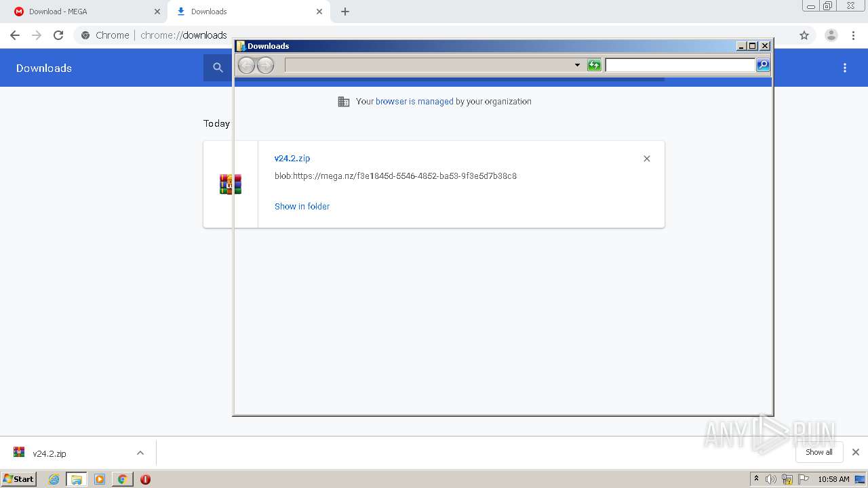This screenshot has width=868, height=488.
Task: Select the Downloads browser tab
Action: [x=248, y=12]
